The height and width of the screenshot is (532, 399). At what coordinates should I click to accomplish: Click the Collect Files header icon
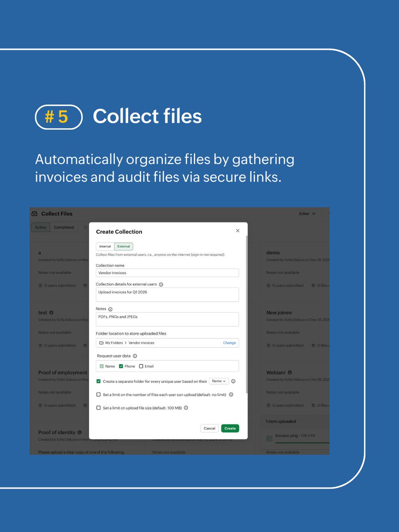(35, 214)
